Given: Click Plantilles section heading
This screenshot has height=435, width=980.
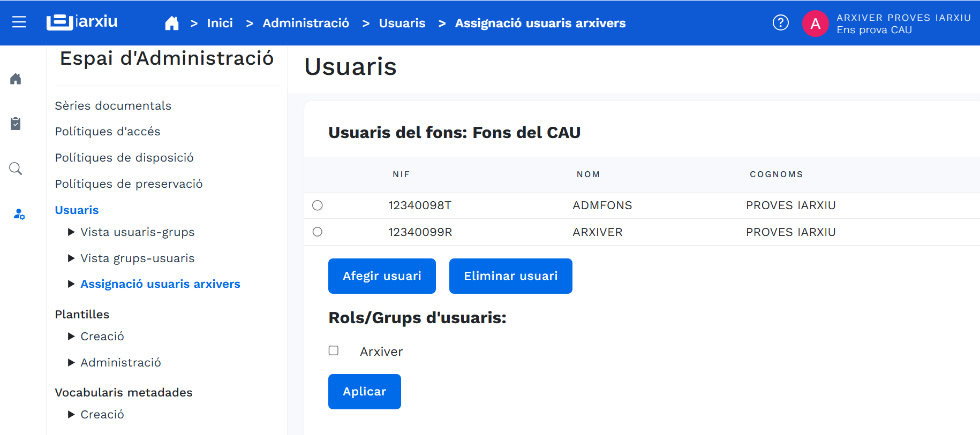Looking at the screenshot, I should tap(82, 315).
